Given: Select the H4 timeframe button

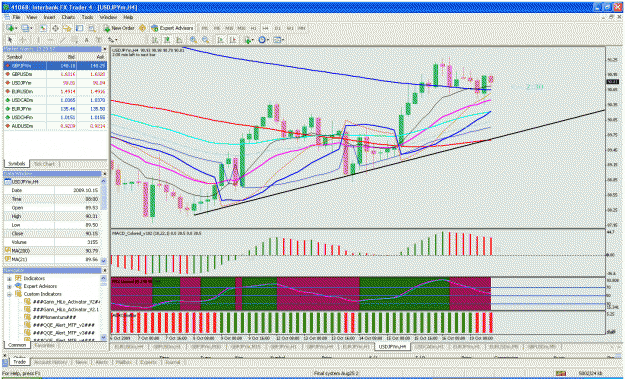Looking at the screenshot, I should pyautogui.click(x=265, y=28).
